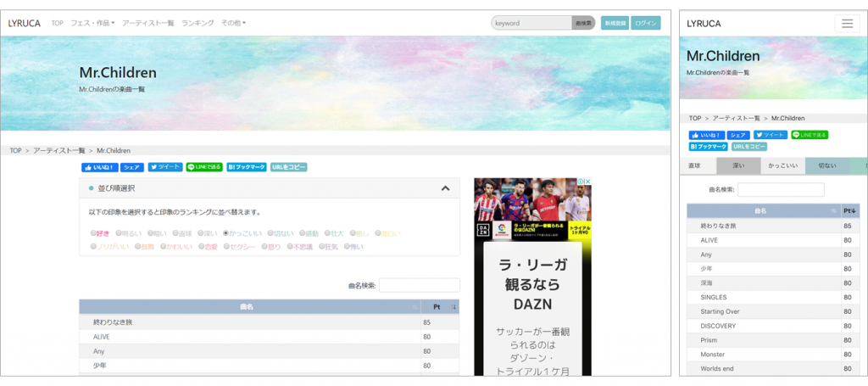The image size is (868, 386).
Task: Select the 狂気 radio button
Action: pyautogui.click(x=321, y=246)
